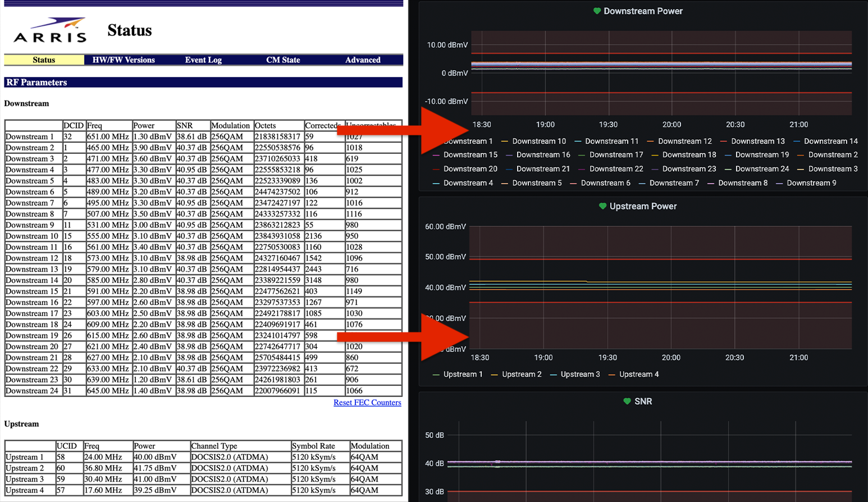
Task: Select the CM State tab
Action: [x=283, y=60]
